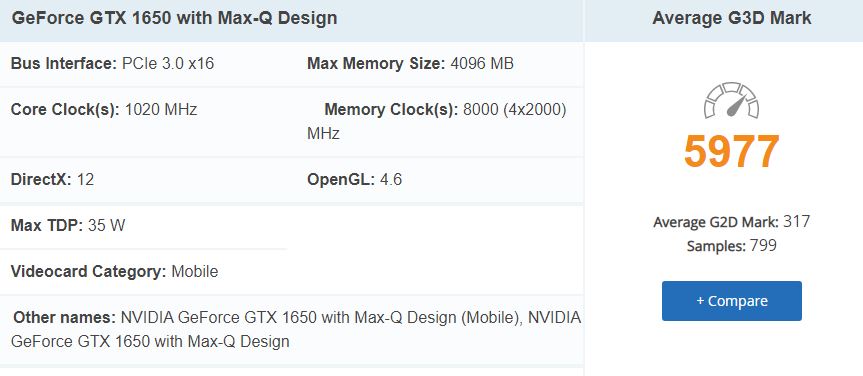The height and width of the screenshot is (376, 863).
Task: Click the orange 5977 G3D score
Action: tap(731, 152)
